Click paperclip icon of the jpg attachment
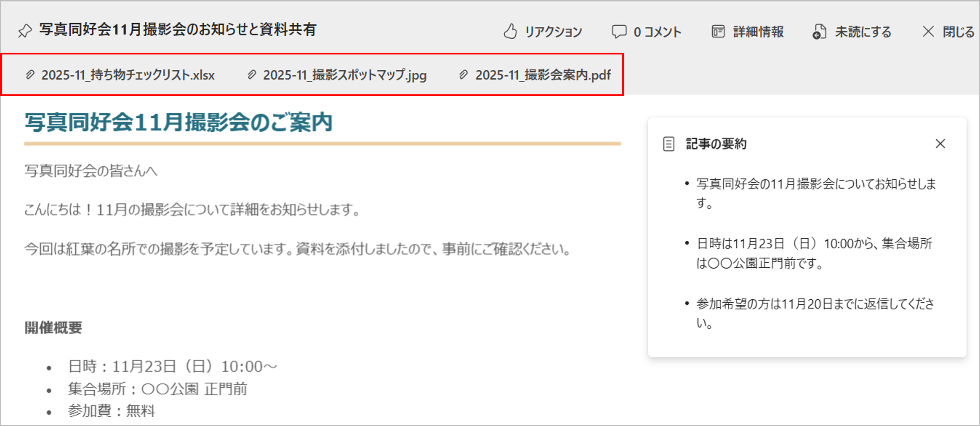Viewport: 980px width, 426px height. click(x=251, y=75)
